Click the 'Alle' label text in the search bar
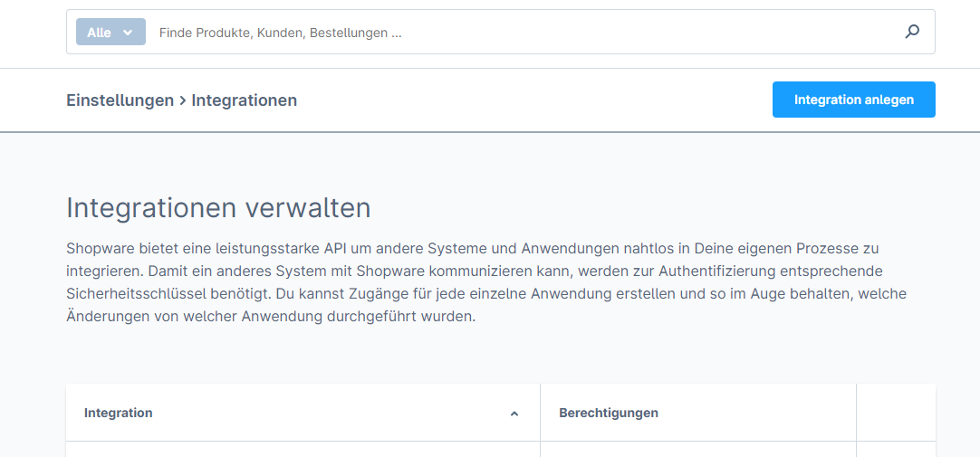Screen dimensions: 980x457 click(x=99, y=33)
